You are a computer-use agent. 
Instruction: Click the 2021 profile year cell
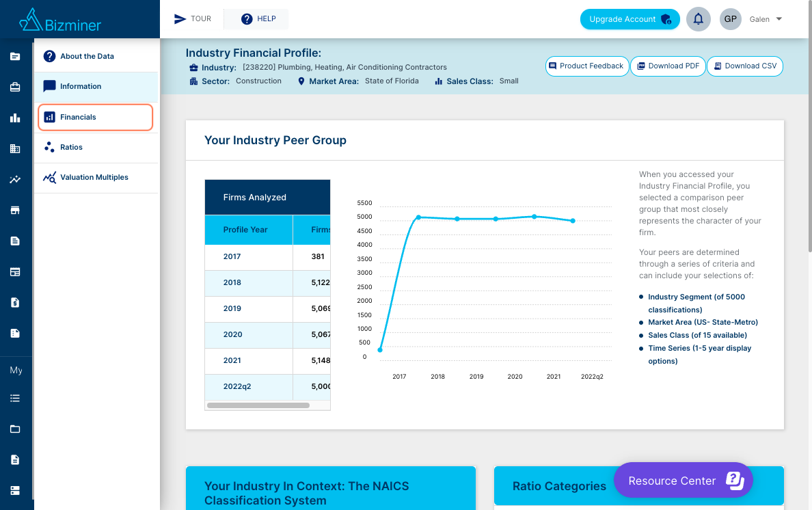(x=249, y=360)
